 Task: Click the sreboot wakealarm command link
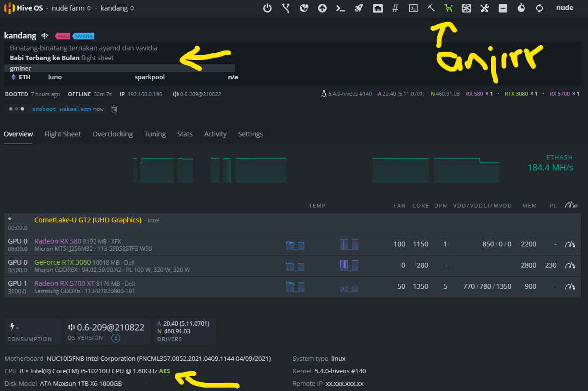(x=61, y=109)
